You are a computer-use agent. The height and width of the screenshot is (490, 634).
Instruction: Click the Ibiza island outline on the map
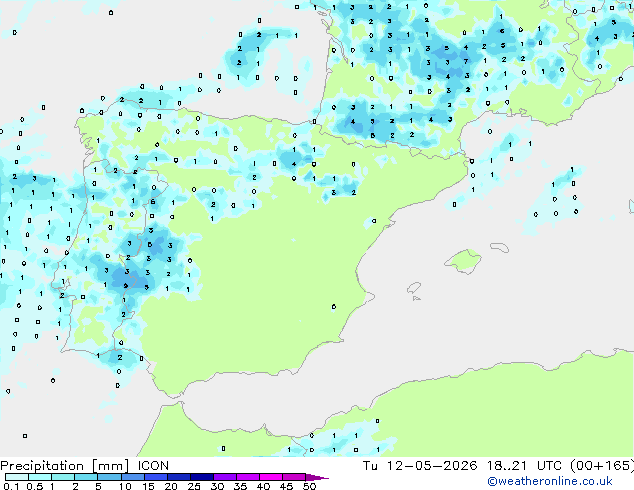[x=414, y=288]
